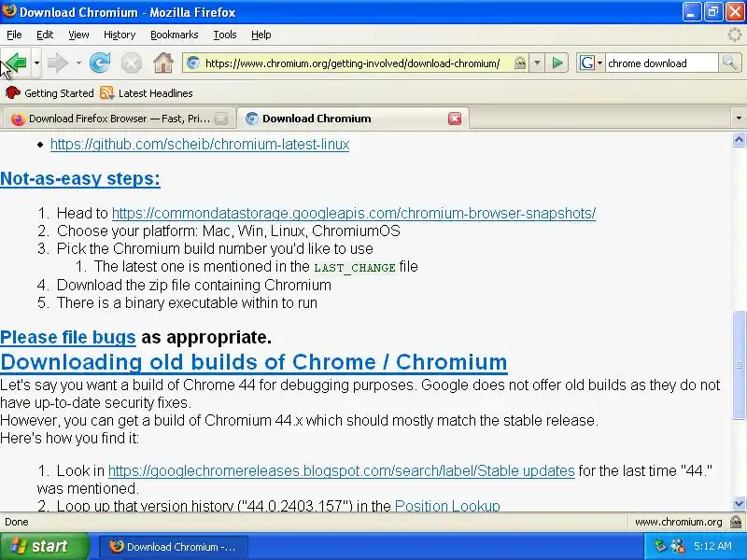Click the search magnifier button
The width and height of the screenshot is (747, 560).
(729, 63)
